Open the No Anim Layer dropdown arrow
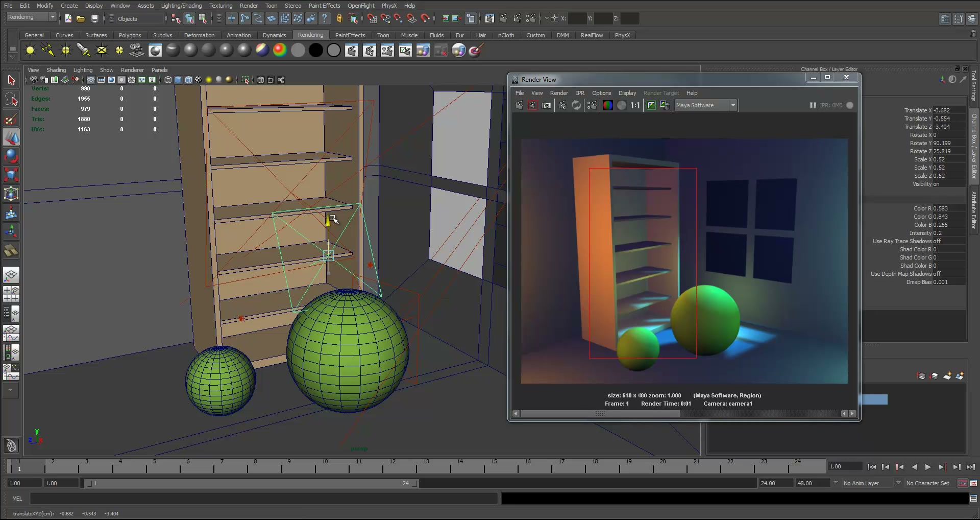Screen dimensions: 980x520 coord(836,483)
